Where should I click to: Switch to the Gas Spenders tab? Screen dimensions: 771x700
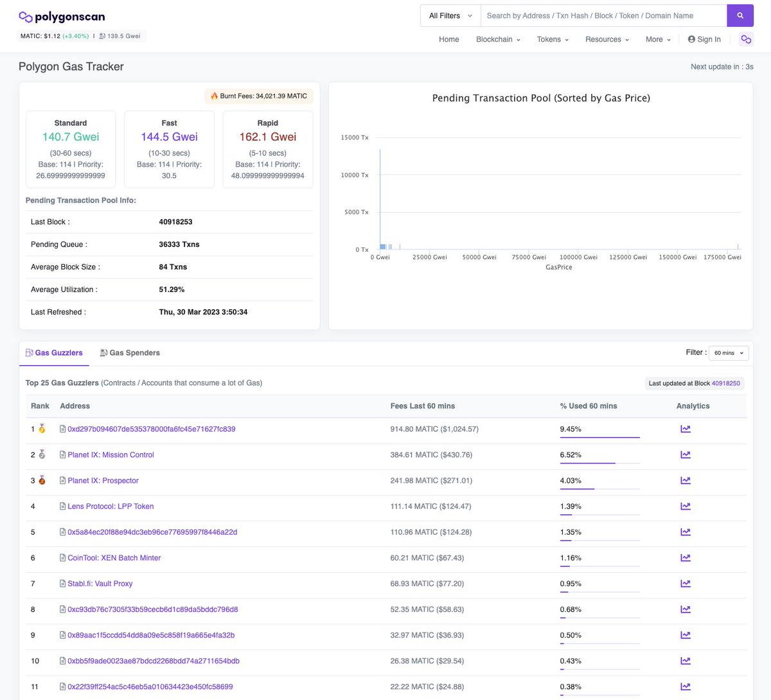pos(130,353)
